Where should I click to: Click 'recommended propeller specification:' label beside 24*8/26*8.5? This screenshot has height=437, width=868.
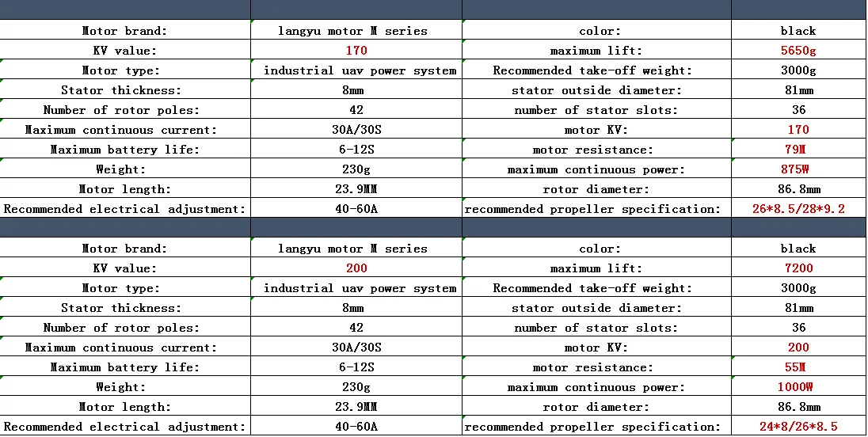(593, 427)
